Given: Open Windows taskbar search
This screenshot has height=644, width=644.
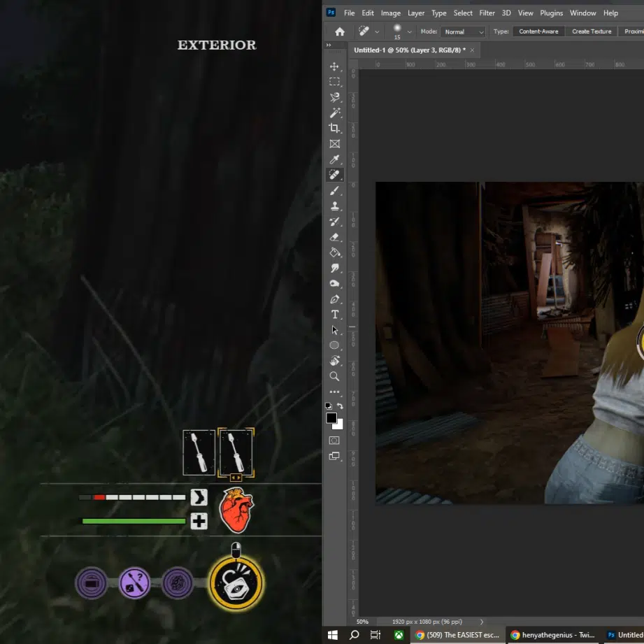Looking at the screenshot, I should 354,635.
